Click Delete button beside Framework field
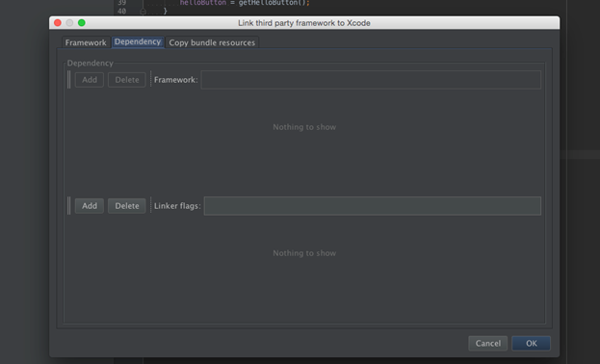600x364 pixels. tap(127, 80)
